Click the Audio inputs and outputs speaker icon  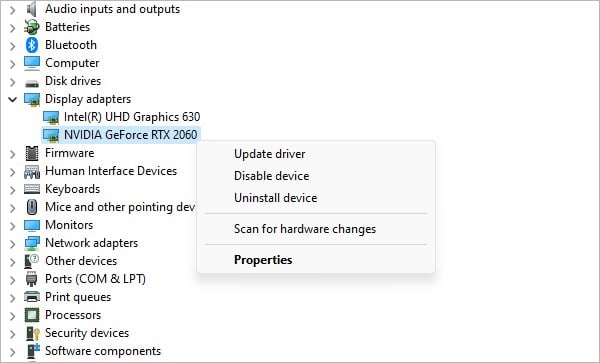[x=32, y=9]
